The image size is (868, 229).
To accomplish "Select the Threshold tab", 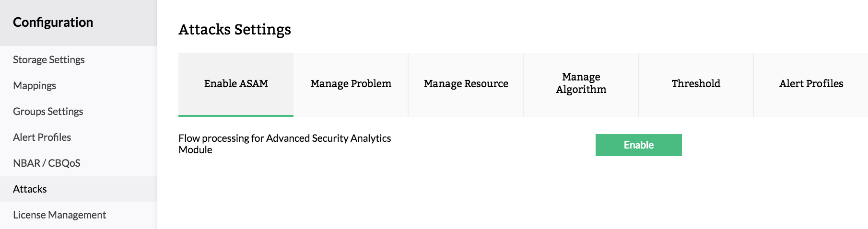I will [x=696, y=84].
